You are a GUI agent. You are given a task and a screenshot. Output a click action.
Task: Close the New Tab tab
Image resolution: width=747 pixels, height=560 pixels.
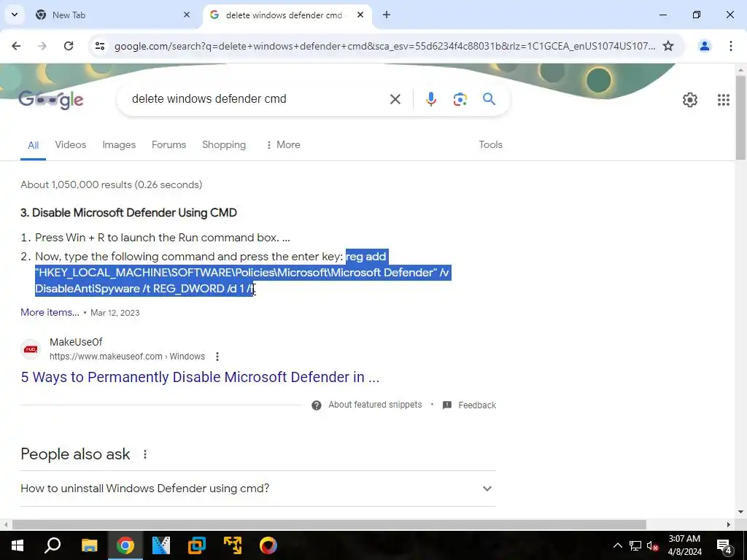point(187,15)
